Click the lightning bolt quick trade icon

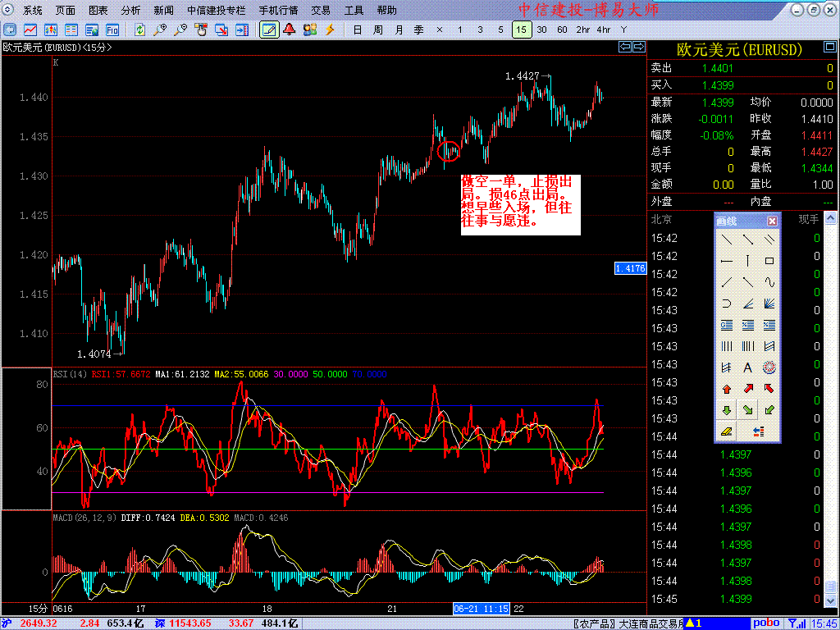[x=330, y=30]
